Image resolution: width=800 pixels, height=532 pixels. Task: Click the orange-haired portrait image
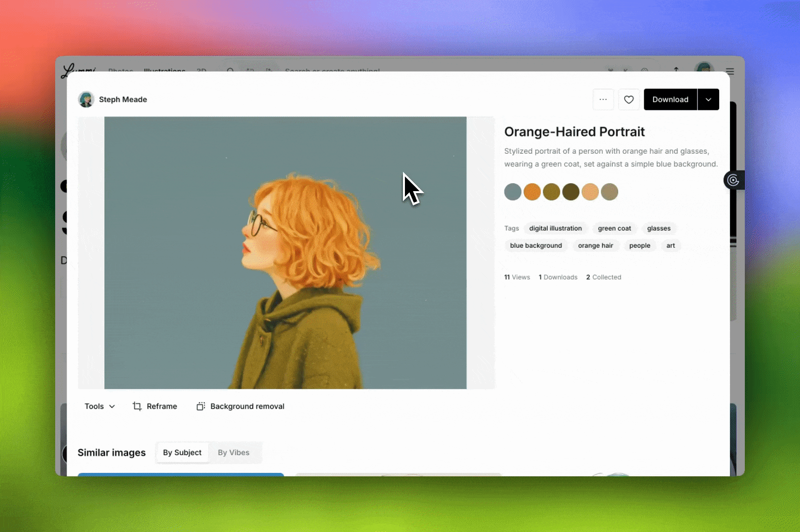[x=285, y=253]
